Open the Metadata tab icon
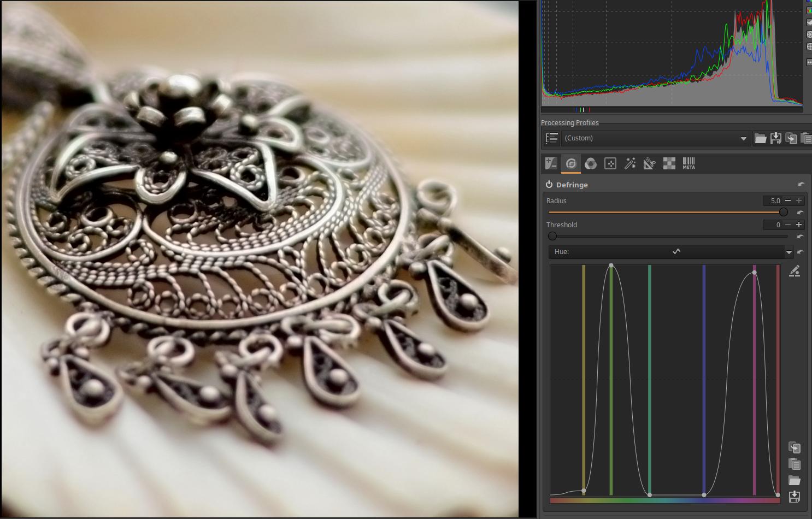Screen dimensions: 812x519 point(689,163)
